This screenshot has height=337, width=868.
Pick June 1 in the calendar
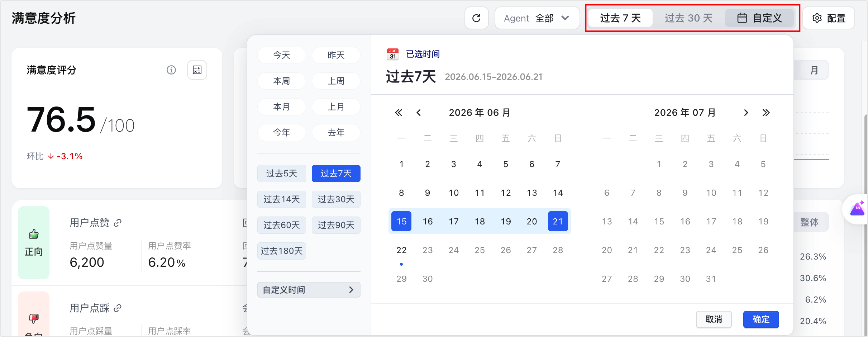401,164
